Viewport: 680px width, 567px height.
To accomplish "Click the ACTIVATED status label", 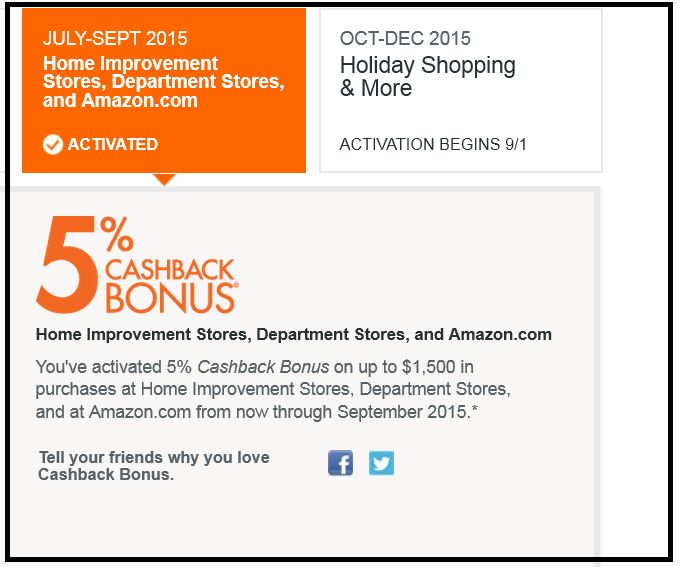I will (x=112, y=145).
